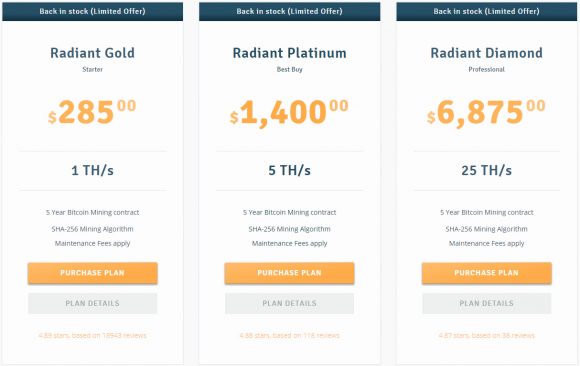Click the Radiant Diamond reviews link
The height and width of the screenshot is (366, 580).
(x=486, y=336)
